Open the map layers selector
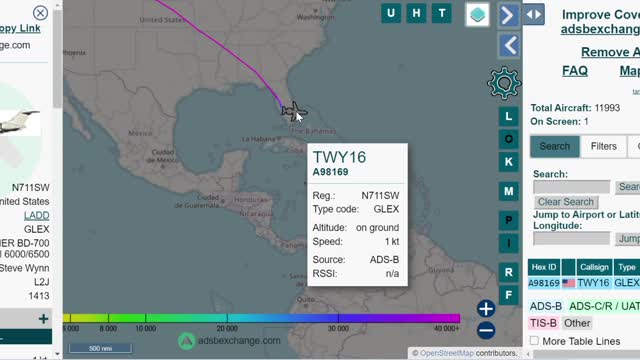Screen dimensions: 640x360 (478, 15)
